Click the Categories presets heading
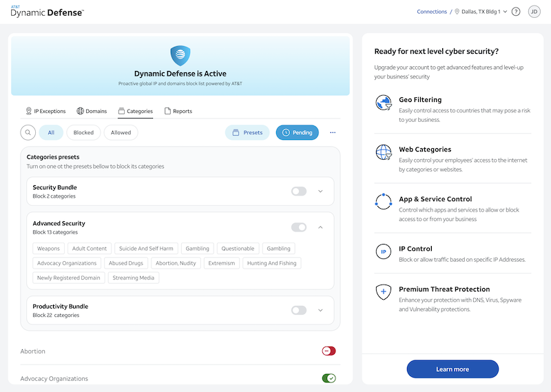Image resolution: width=551 pixels, height=392 pixels. (53, 157)
